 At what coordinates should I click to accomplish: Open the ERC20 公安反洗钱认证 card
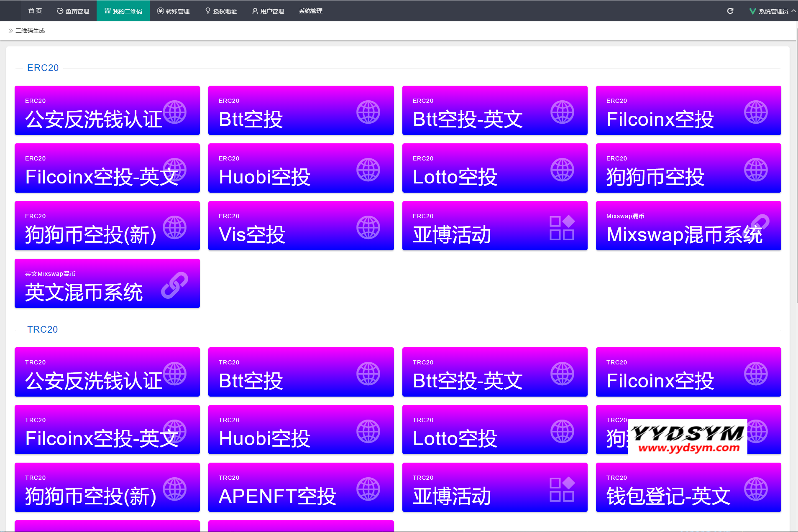(107, 110)
